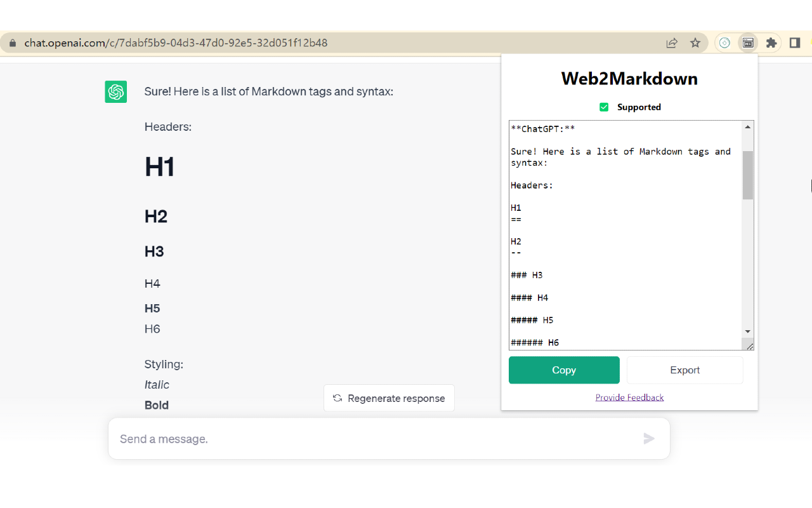Click the bookmark star icon
The image size is (812, 508).
click(x=695, y=43)
